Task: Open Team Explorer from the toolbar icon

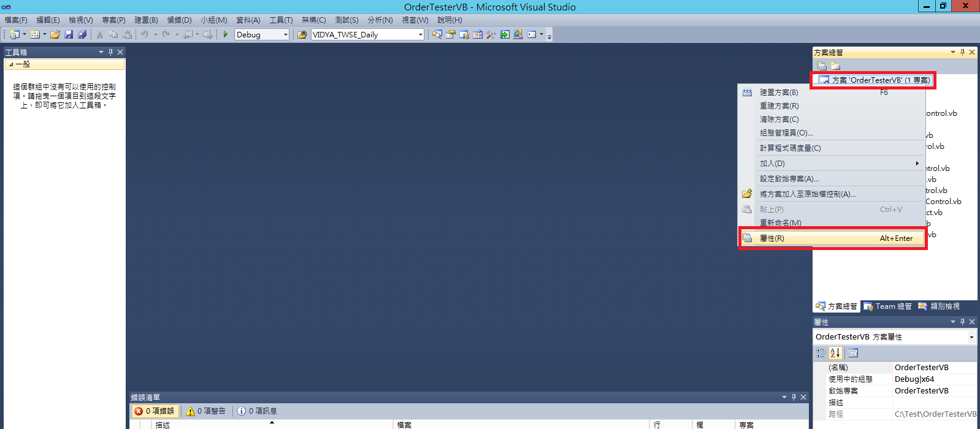Action: pyautogui.click(x=464, y=34)
